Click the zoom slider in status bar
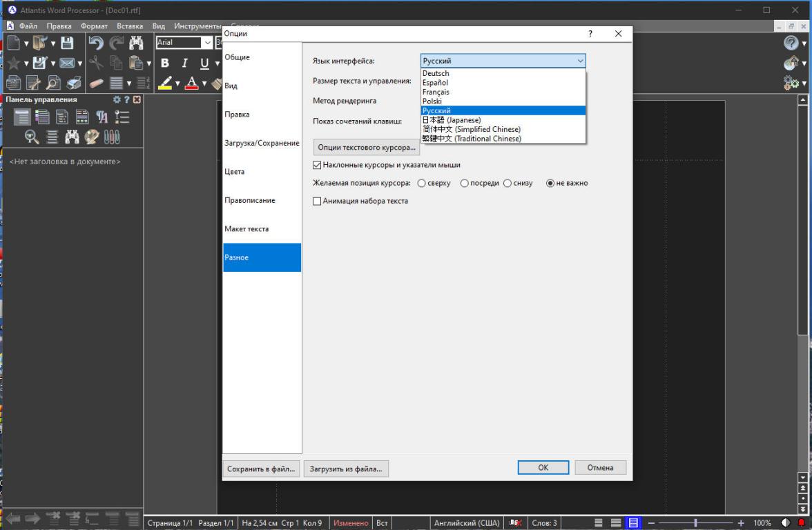The height and width of the screenshot is (530, 812). (x=696, y=523)
